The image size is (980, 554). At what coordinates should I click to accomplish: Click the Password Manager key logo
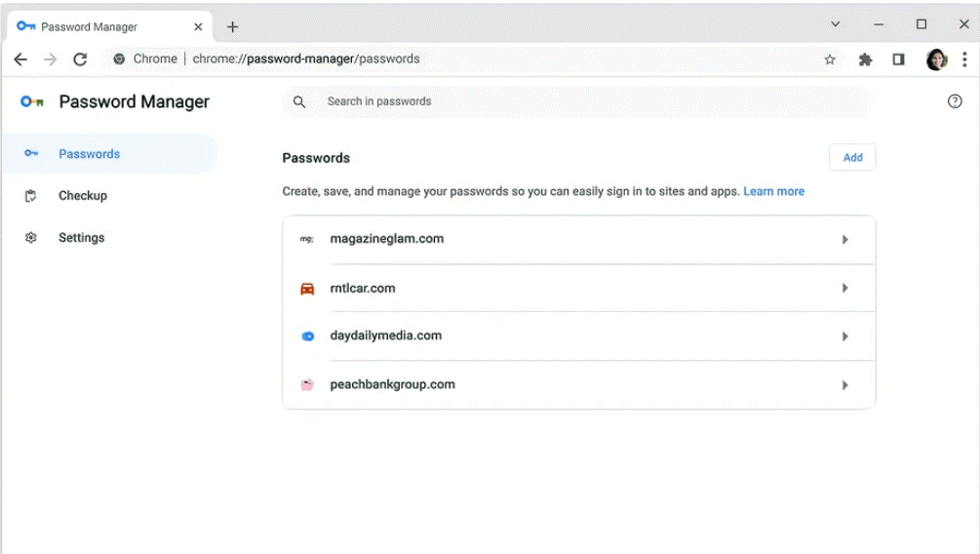coord(32,101)
